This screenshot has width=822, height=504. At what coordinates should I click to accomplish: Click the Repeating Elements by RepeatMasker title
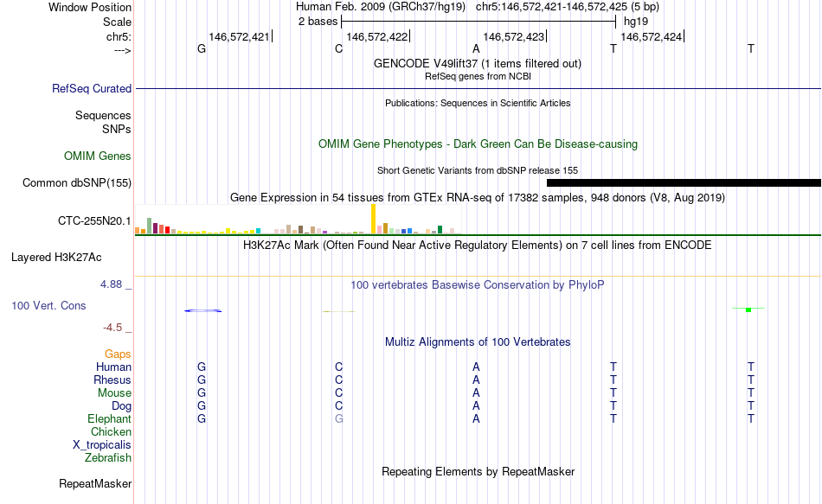pos(478,471)
